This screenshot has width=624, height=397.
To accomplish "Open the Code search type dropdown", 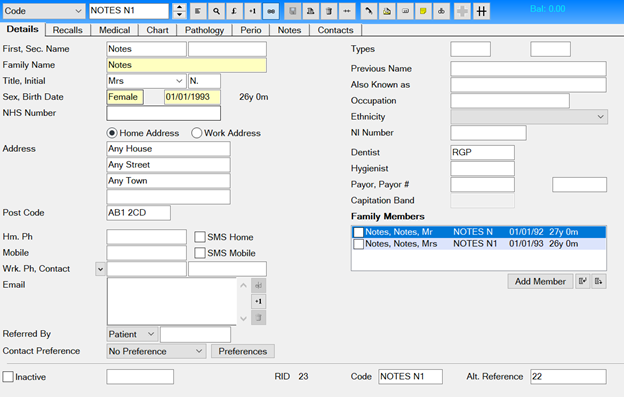I will click(x=44, y=11).
